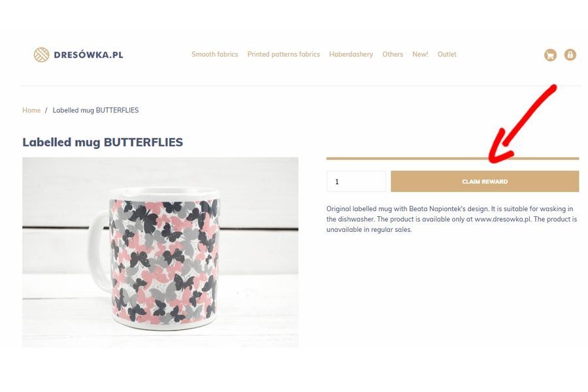Go to New! section
Viewport: 588px width, 392px height.
click(x=420, y=54)
